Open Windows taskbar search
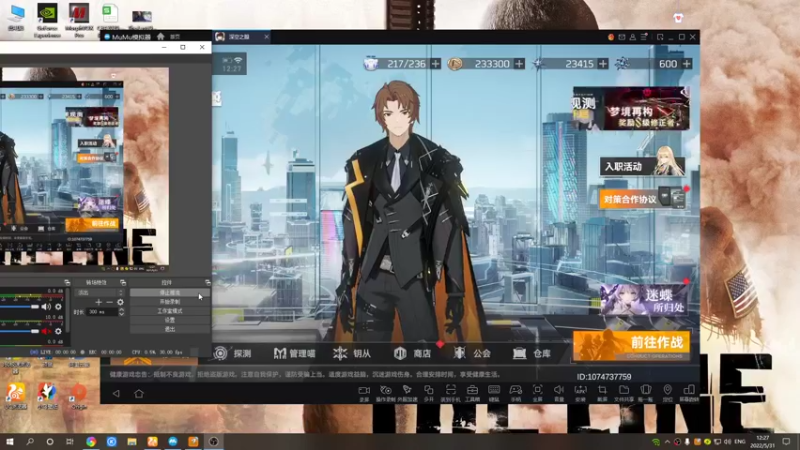Viewport: 800px width, 450px height. pyautogui.click(x=30, y=441)
